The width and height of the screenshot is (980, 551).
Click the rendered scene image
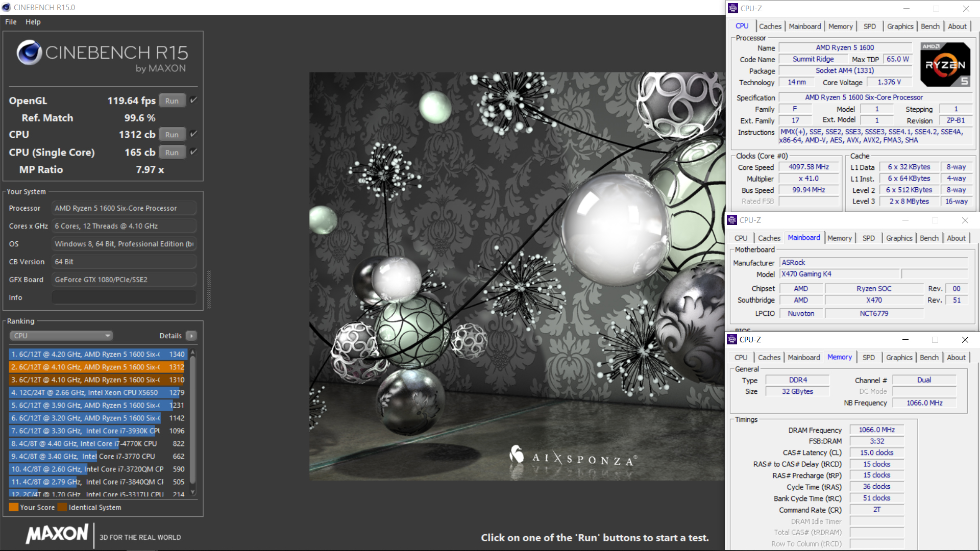[517, 276]
